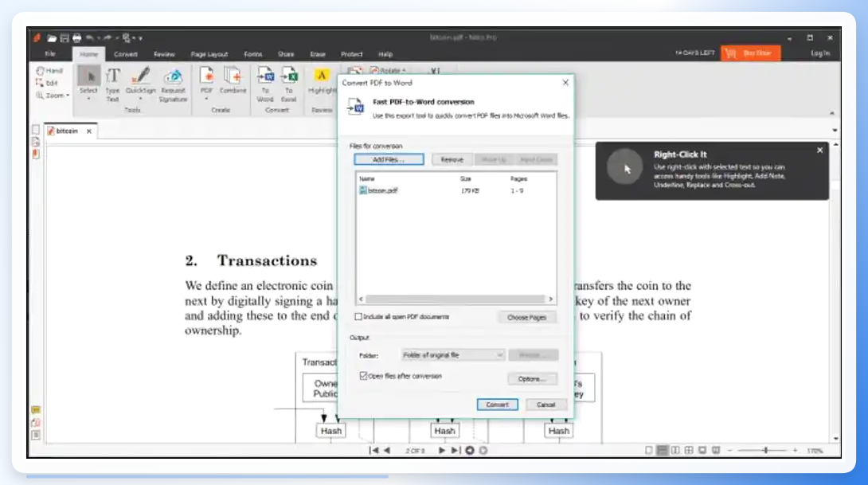
Task: Click the page number field 2 OF 9
Action: pyautogui.click(x=415, y=451)
